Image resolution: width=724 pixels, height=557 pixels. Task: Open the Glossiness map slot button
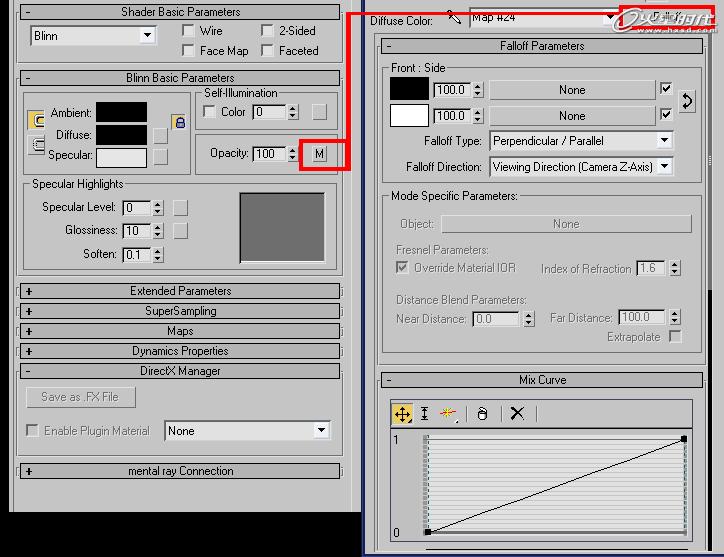click(181, 231)
